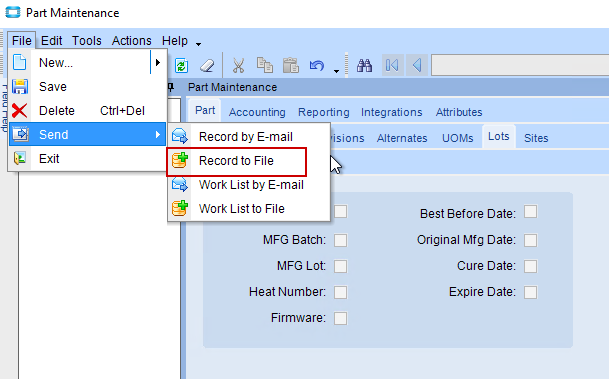Open the File menu

(x=22, y=40)
